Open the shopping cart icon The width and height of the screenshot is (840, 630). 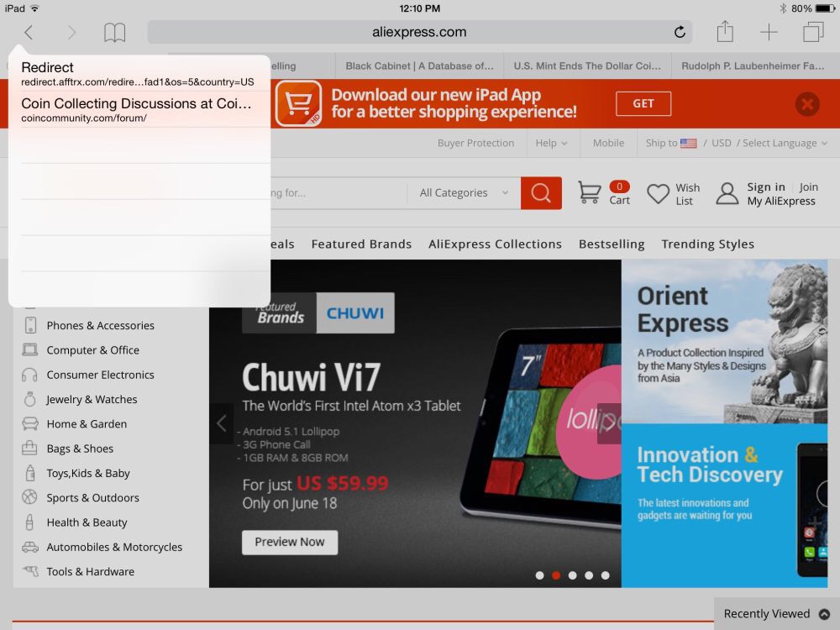[589, 192]
